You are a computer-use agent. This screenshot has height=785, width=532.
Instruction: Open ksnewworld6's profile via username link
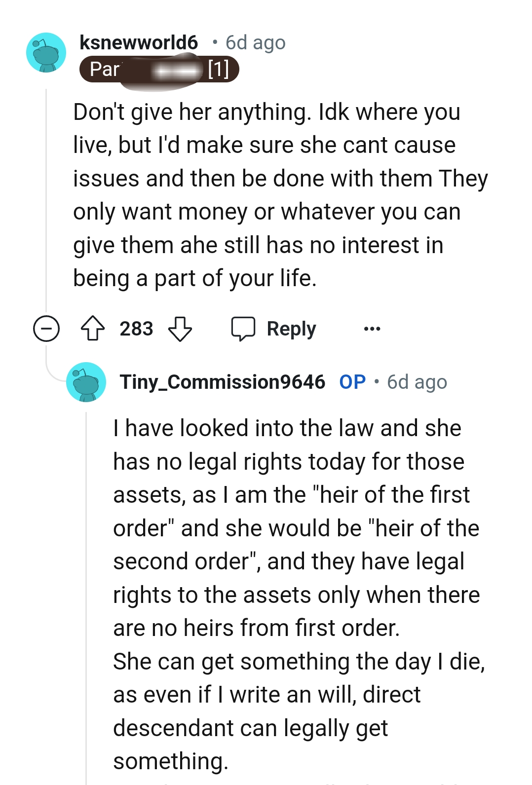tap(139, 42)
